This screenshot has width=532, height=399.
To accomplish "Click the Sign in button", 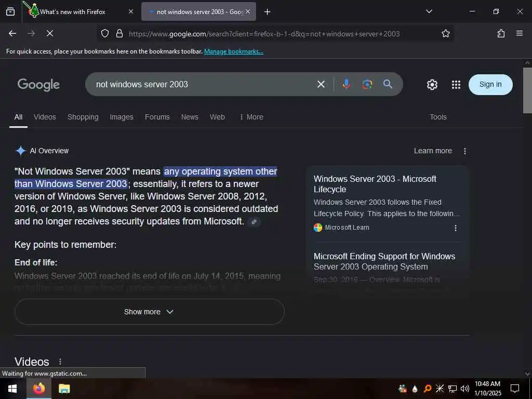I will (490, 85).
